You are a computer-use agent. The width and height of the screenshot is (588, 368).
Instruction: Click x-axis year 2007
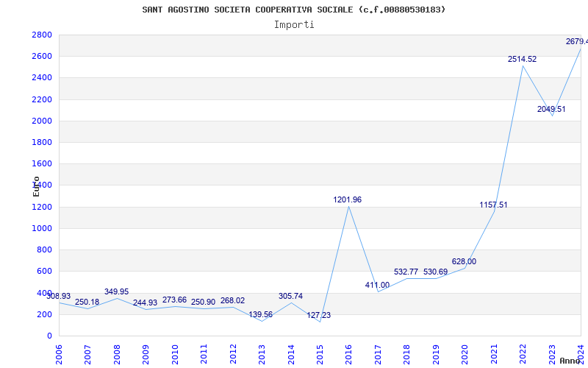87,354
